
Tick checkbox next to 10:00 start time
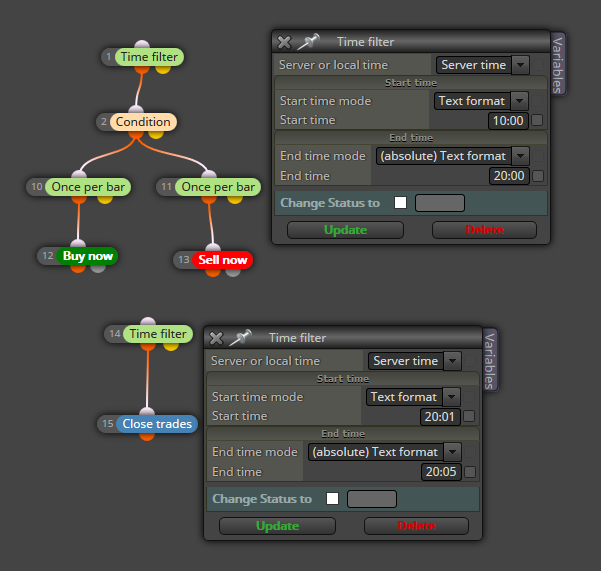click(x=537, y=120)
